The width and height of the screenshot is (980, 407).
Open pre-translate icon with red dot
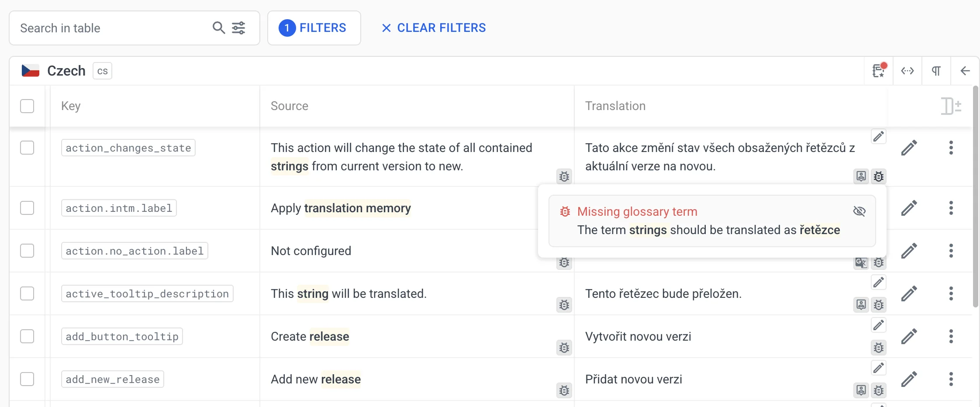point(879,71)
